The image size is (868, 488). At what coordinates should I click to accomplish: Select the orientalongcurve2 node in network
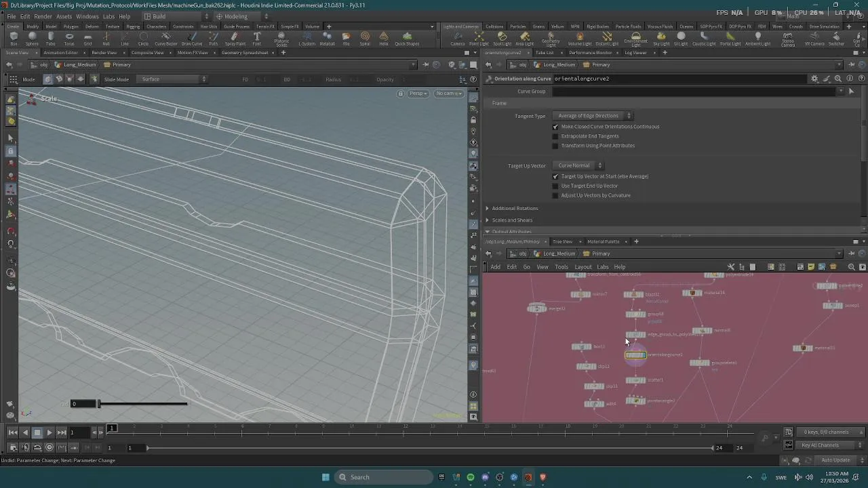635,355
